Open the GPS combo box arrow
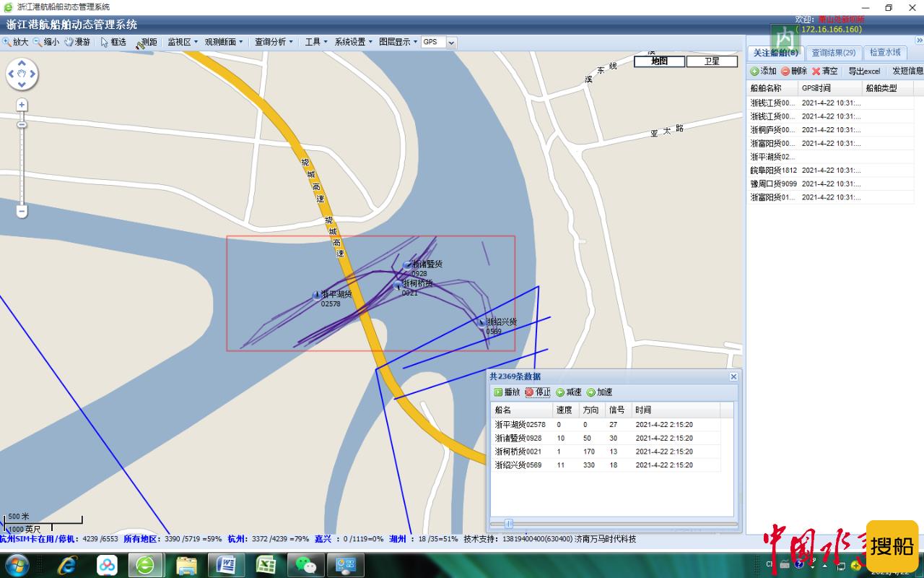 452,43
